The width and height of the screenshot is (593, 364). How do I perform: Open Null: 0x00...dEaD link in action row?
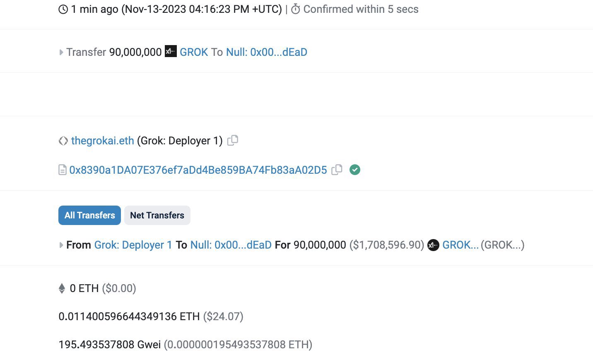(x=267, y=52)
